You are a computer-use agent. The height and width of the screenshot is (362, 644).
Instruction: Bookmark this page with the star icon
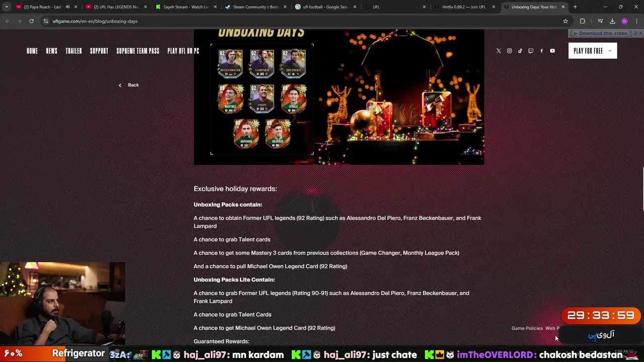[x=566, y=21]
